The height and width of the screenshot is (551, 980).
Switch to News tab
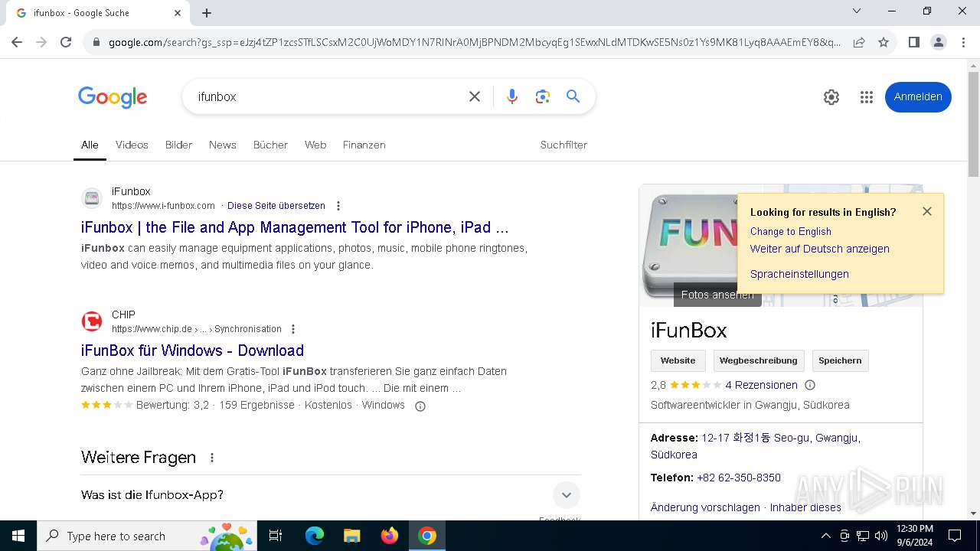pos(223,145)
